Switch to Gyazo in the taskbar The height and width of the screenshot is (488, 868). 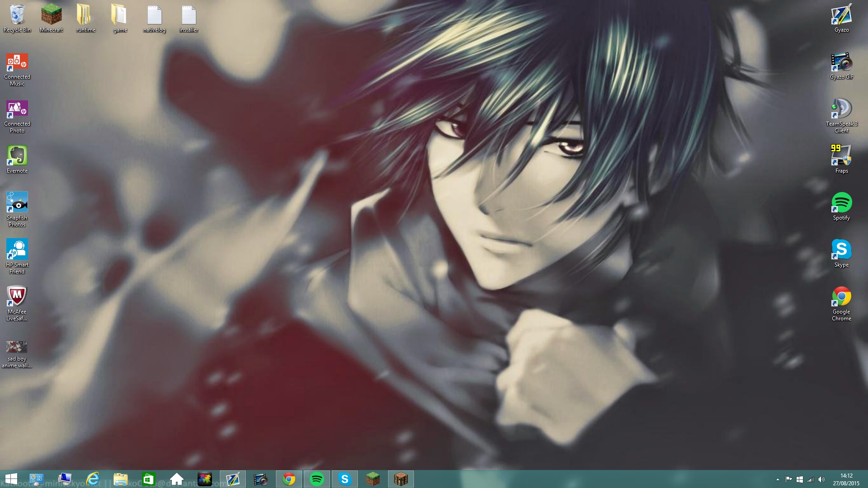coord(233,479)
